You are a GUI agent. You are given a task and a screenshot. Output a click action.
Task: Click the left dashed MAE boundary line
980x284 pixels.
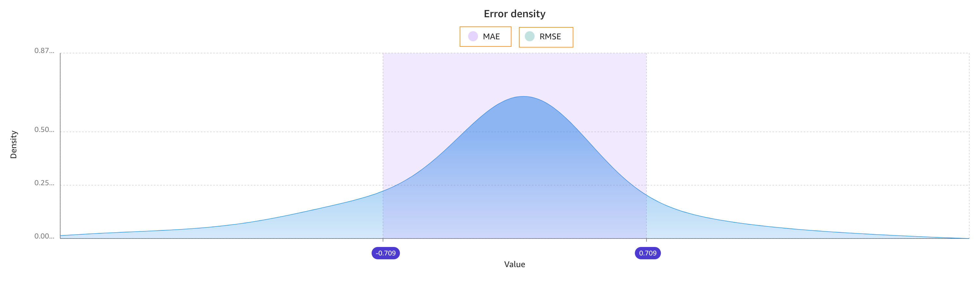coord(383,122)
